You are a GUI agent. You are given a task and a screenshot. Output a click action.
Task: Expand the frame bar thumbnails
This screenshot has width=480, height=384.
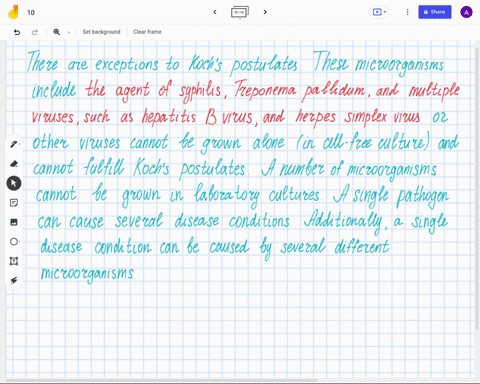(x=240, y=12)
